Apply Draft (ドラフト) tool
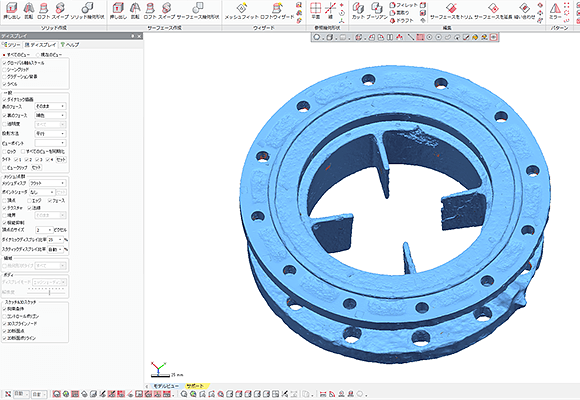Viewport: 580px width, 400px height. pos(401,20)
